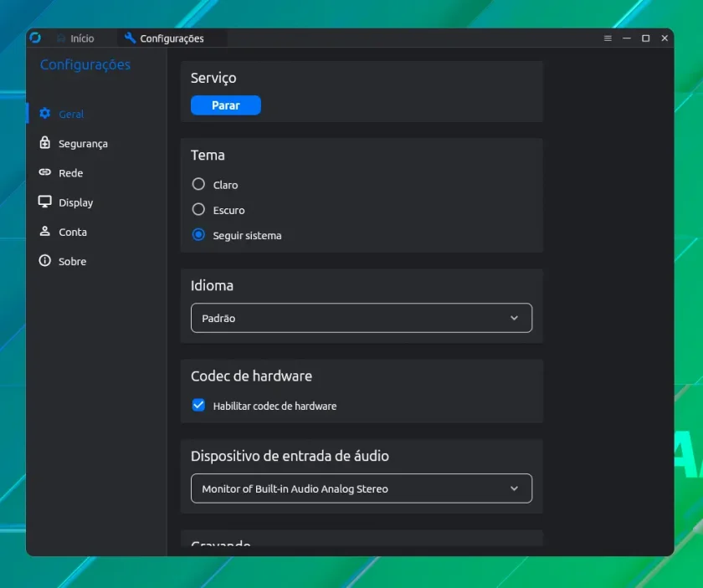This screenshot has width=703, height=588.
Task: Minimize the settings window
Action: 626,38
